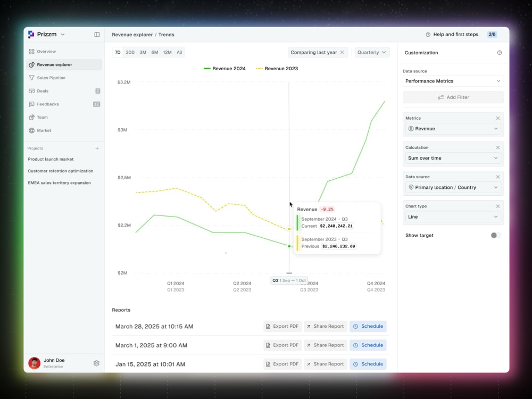Remove the Calculation section

[498, 147]
